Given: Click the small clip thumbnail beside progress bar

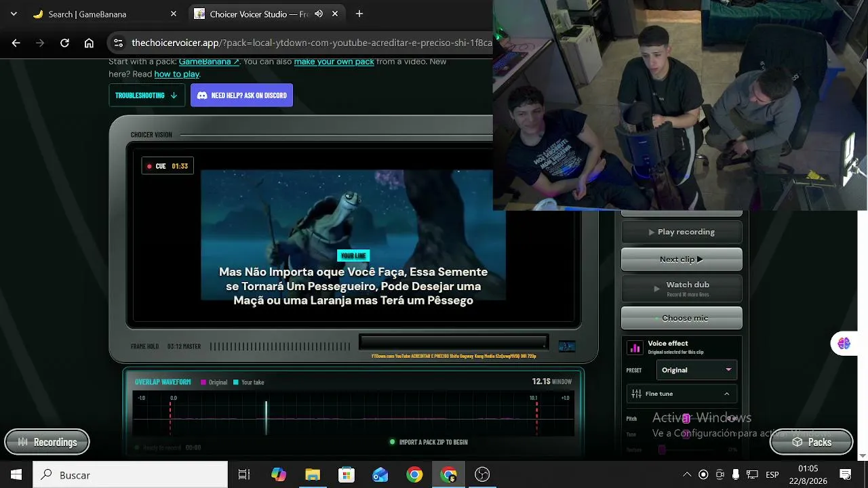Looking at the screenshot, I should (x=566, y=346).
